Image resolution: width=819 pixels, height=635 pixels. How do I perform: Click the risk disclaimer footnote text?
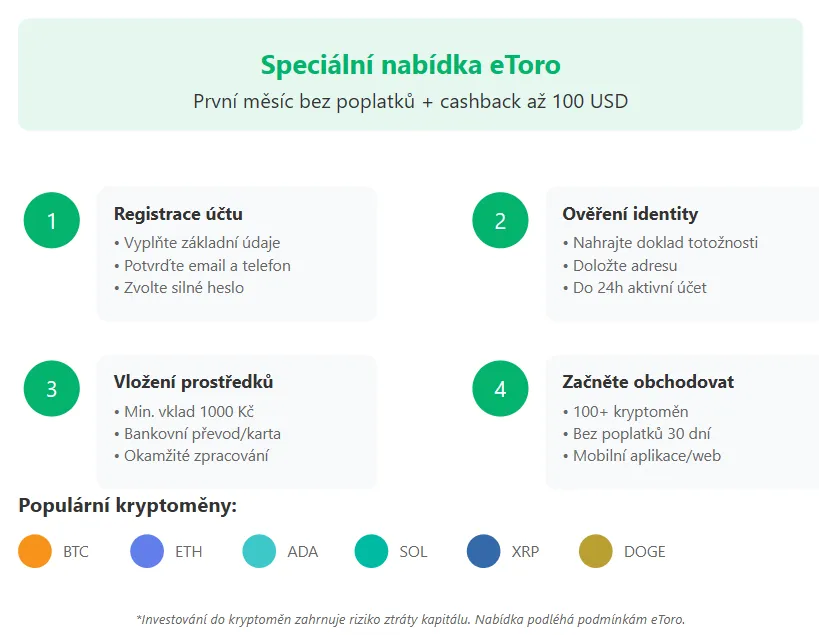click(410, 619)
